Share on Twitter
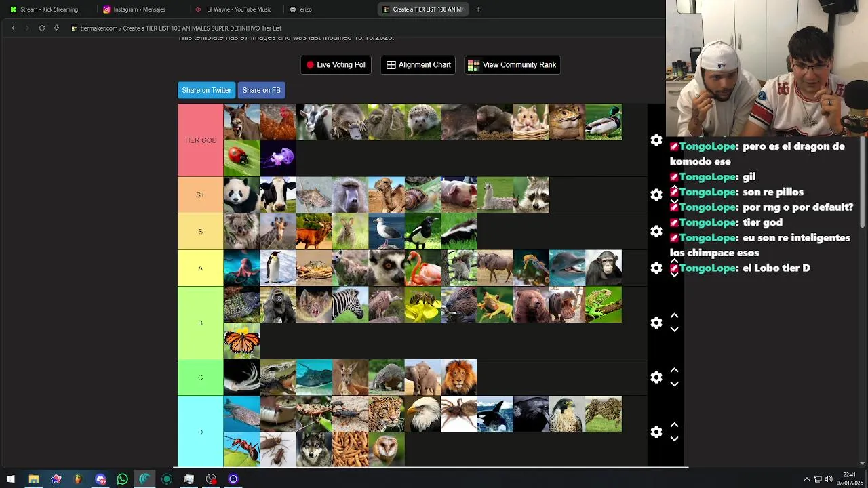 pyautogui.click(x=206, y=90)
